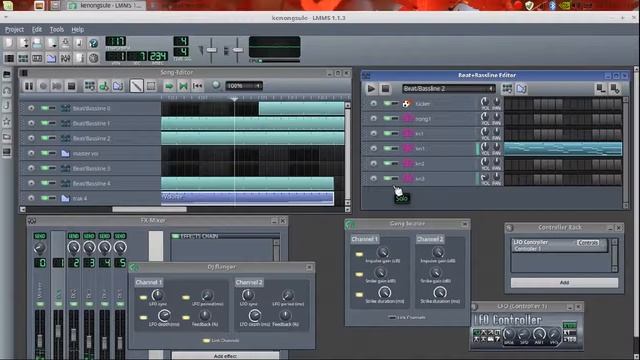640x360 pixels.
Task: Show the Beat+Bassline Editor via main toolbar
Action: [x=23, y=58]
